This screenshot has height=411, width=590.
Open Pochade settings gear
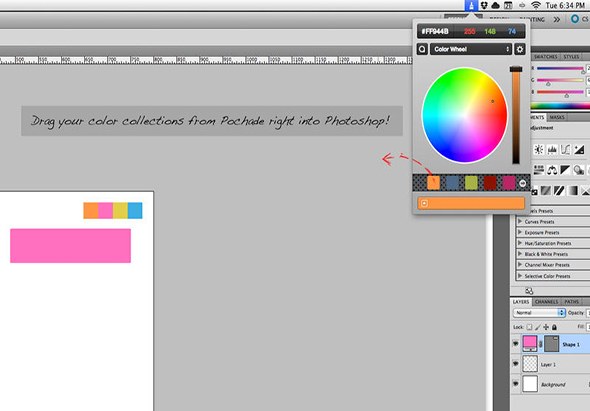[x=520, y=49]
